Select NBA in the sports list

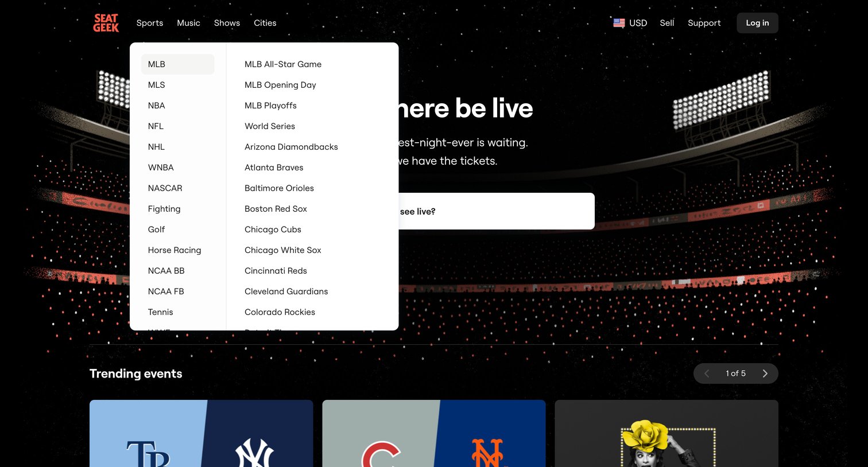[x=178, y=106]
